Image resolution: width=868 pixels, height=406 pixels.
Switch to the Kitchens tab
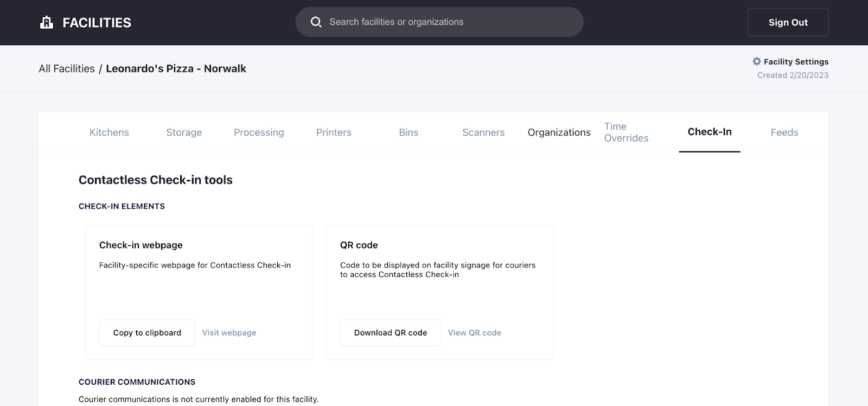pyautogui.click(x=109, y=132)
